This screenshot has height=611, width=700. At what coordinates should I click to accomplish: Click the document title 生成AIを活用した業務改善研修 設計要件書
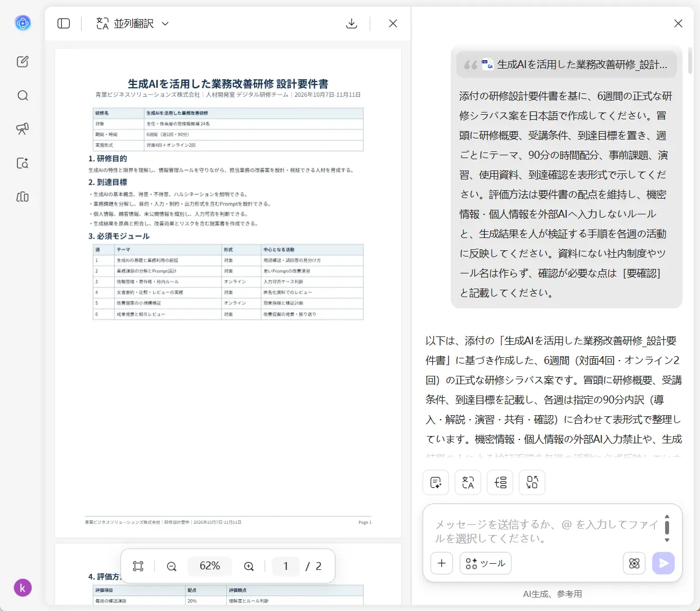[228, 84]
